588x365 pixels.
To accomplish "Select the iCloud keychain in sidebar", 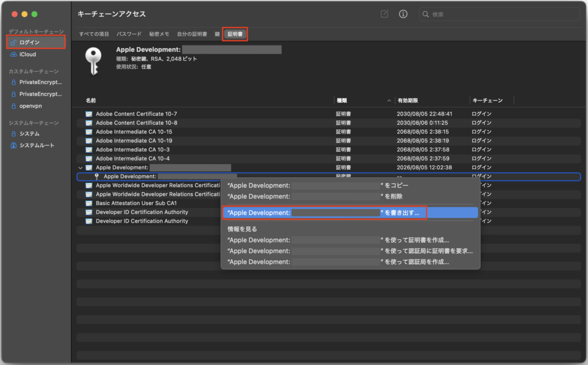I will pyautogui.click(x=27, y=55).
